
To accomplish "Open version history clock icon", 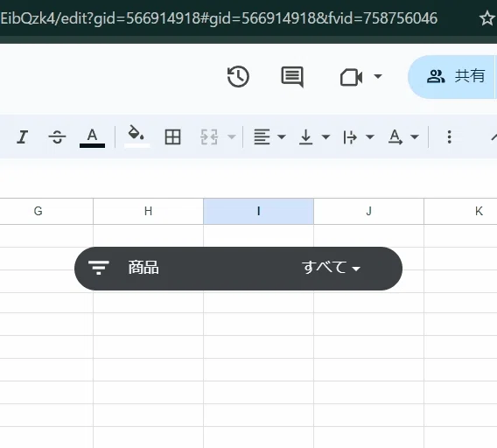I will pos(238,76).
